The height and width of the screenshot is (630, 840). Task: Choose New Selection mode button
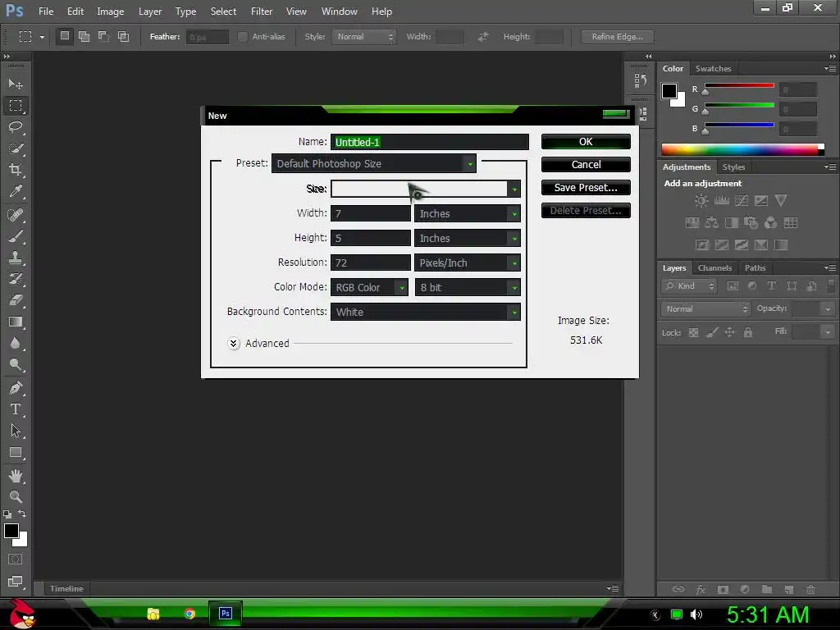pos(65,36)
